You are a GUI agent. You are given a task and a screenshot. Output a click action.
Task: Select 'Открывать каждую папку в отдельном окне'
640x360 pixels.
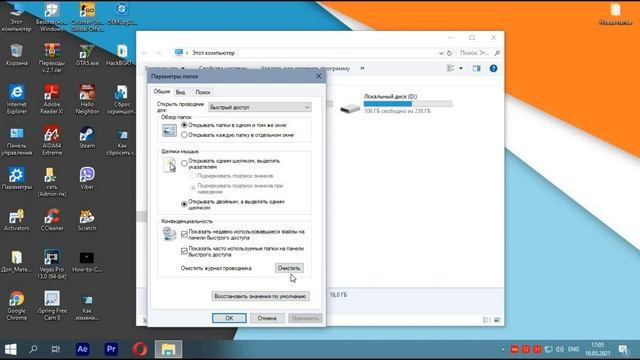coord(184,135)
